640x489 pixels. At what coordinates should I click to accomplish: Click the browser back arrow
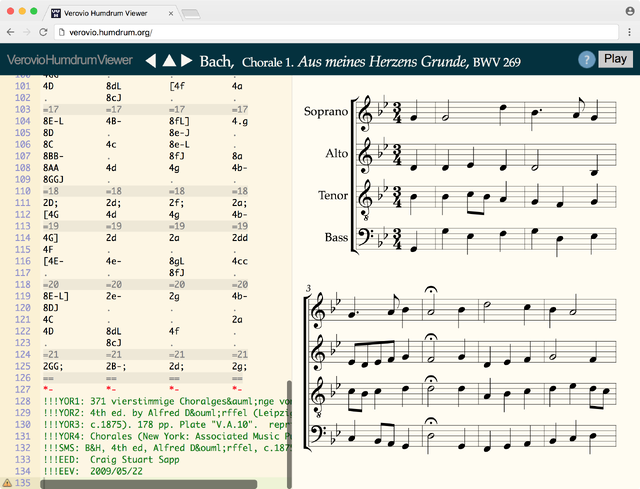(x=13, y=33)
